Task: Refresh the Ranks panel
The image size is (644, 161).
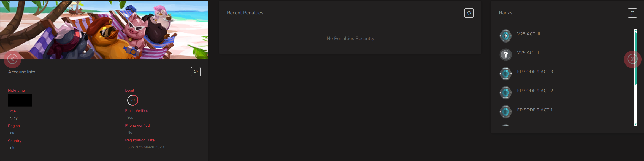Action: point(632,13)
